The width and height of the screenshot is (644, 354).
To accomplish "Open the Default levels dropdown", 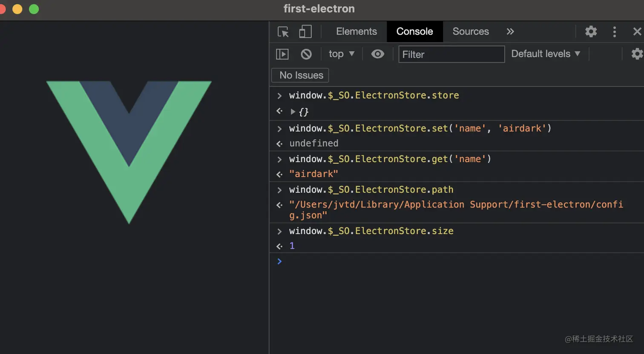I will 546,54.
